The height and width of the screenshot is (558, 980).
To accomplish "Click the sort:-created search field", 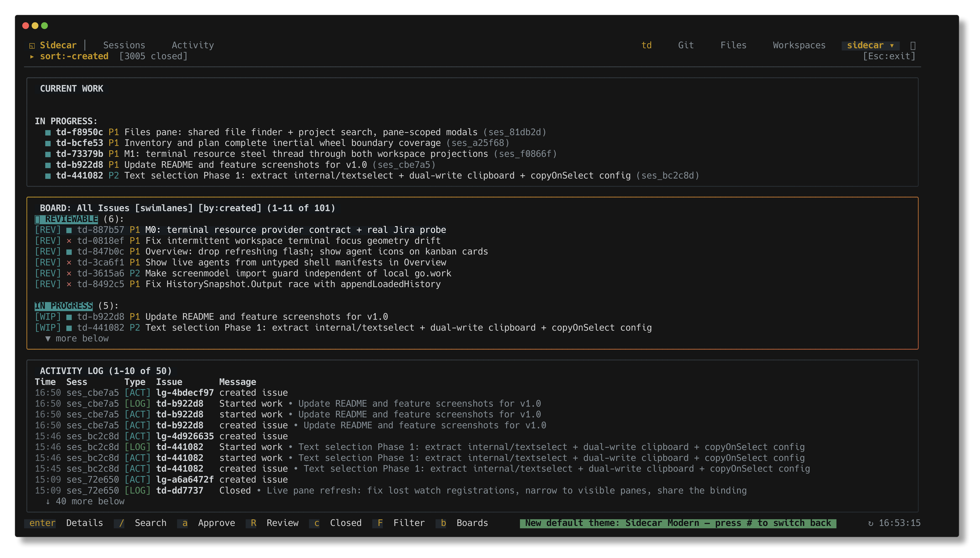I will [74, 56].
